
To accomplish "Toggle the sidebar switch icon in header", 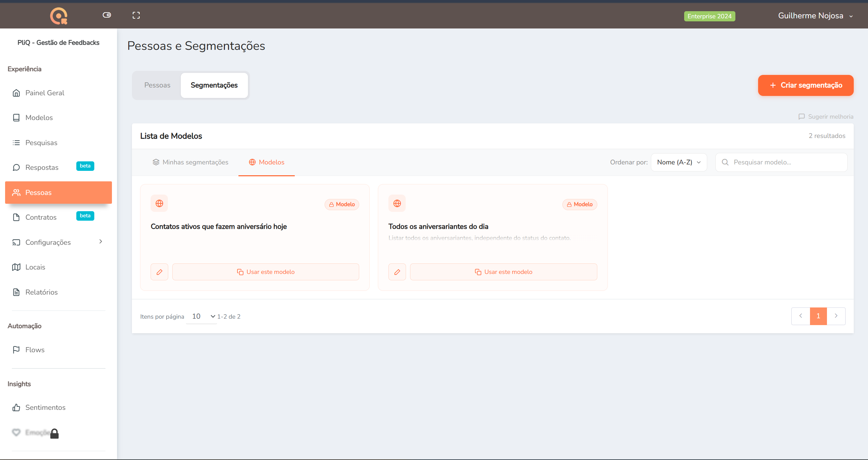I will click(107, 15).
